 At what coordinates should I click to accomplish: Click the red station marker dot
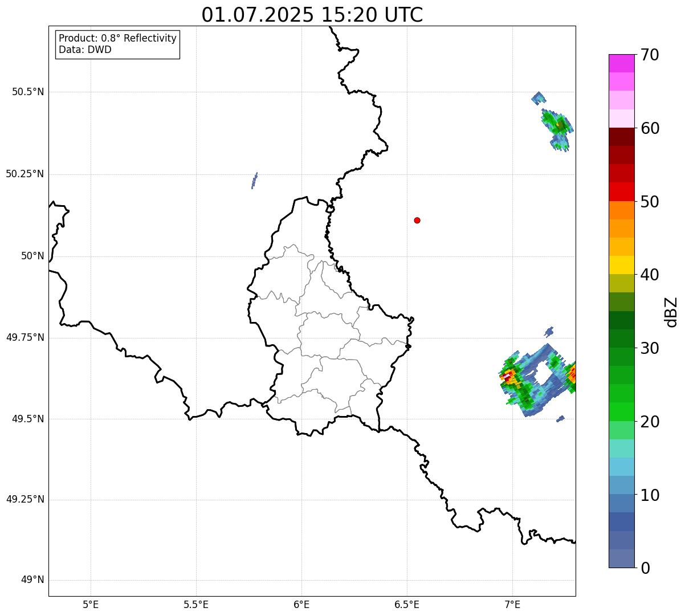(x=417, y=220)
